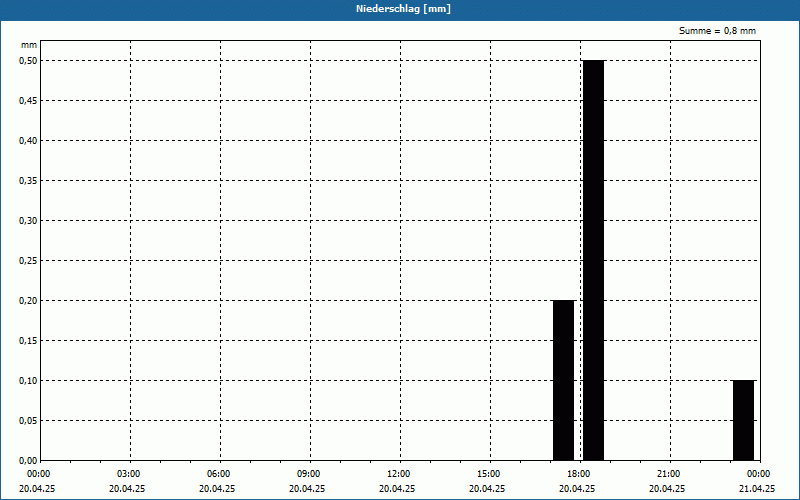800x500 pixels.
Task: Click the 0,45 y-axis value
Action: (x=28, y=101)
